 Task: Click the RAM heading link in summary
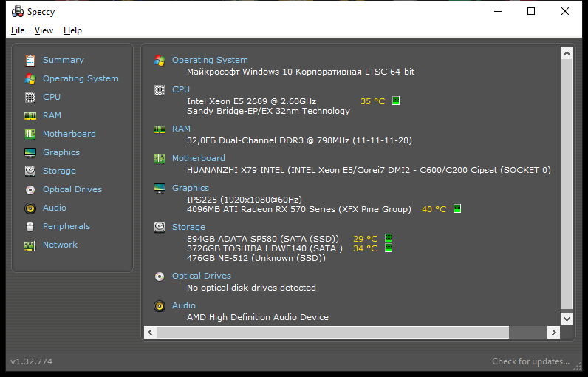[181, 129]
